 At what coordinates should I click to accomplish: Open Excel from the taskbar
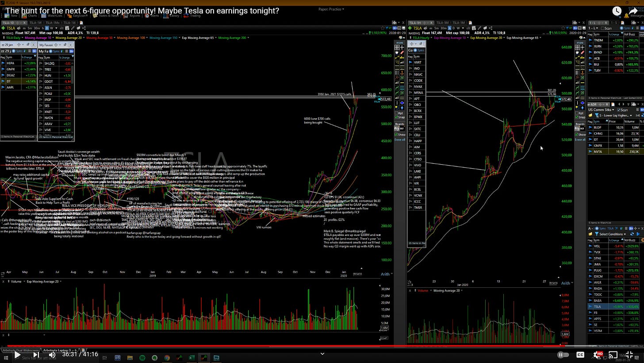coord(192,357)
